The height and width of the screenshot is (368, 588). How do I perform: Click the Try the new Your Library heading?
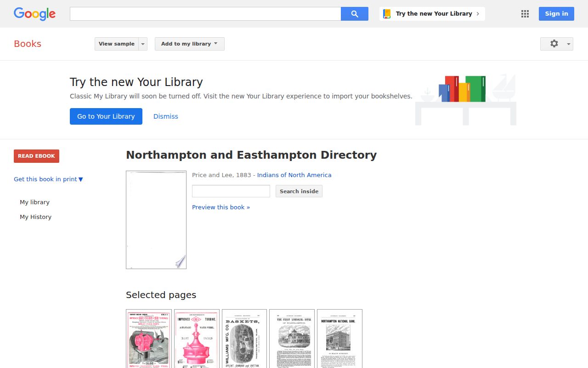[x=136, y=82]
